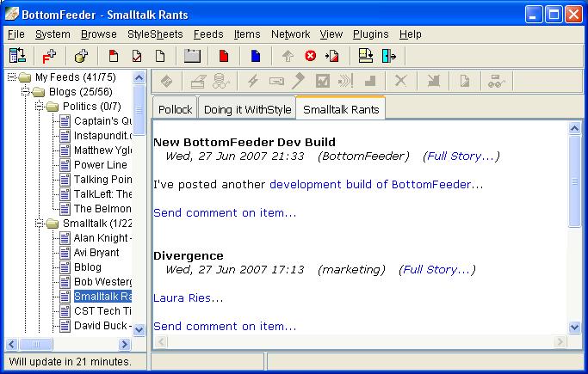588x374 pixels.
Task: Click the blue list with arrows toolbar icon
Action: pyautogui.click(x=17, y=56)
